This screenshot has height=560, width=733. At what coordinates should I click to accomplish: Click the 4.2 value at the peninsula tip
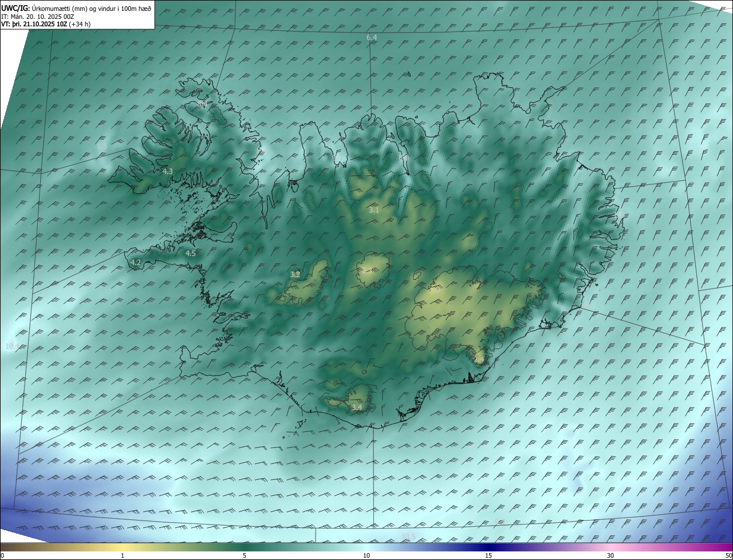(x=136, y=262)
